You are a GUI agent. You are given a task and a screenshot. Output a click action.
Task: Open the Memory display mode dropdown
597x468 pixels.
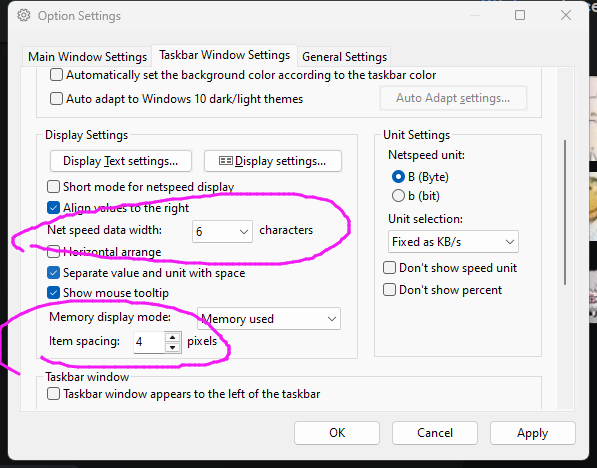[x=269, y=318]
